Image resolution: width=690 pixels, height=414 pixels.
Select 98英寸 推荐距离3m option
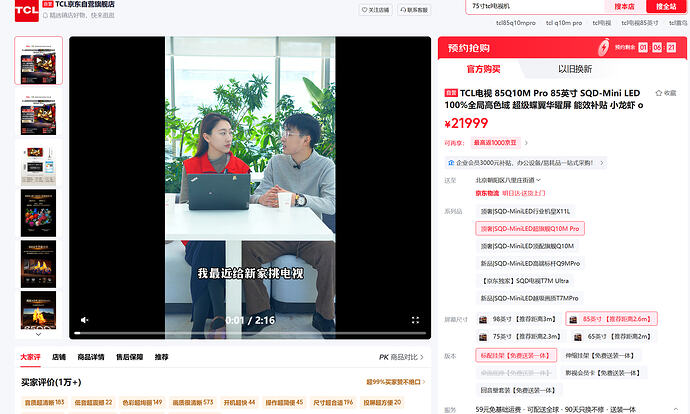518,319
